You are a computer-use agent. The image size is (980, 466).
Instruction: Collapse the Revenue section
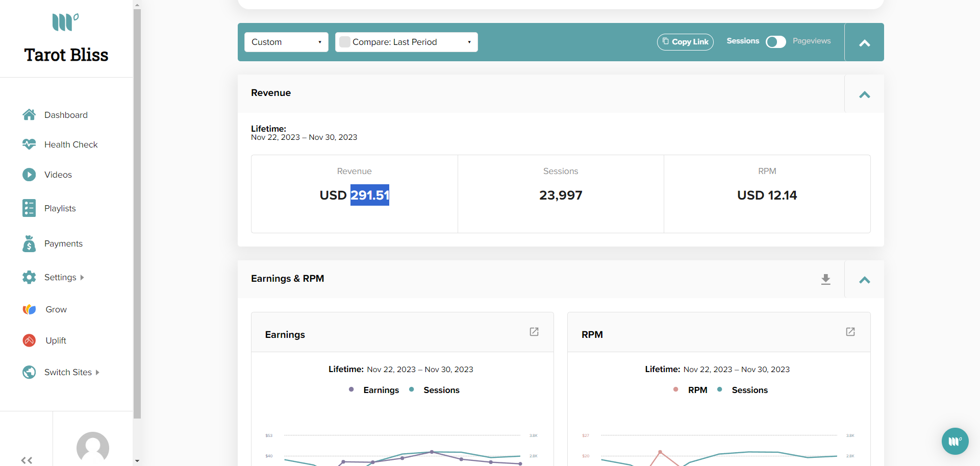point(864,94)
